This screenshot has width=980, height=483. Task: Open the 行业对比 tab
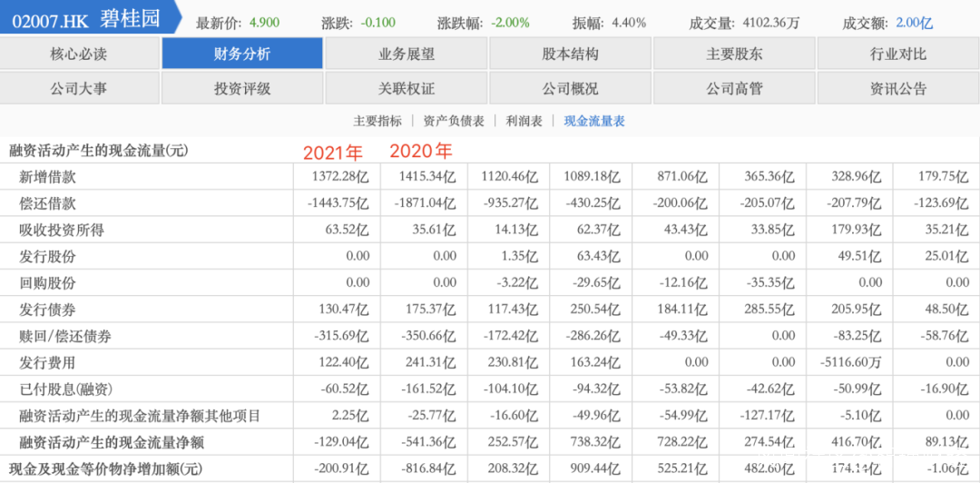(x=898, y=54)
